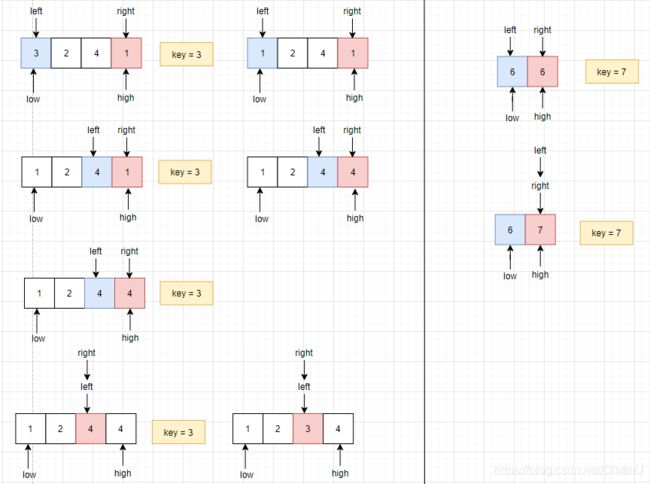The height and width of the screenshot is (484, 650).
Task: Click the white 1 cell in the 1 2 3 4 array
Action: point(247,428)
